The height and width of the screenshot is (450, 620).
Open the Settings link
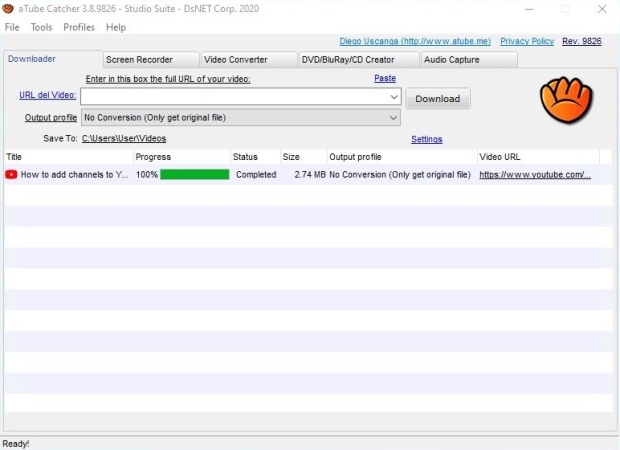tap(426, 139)
